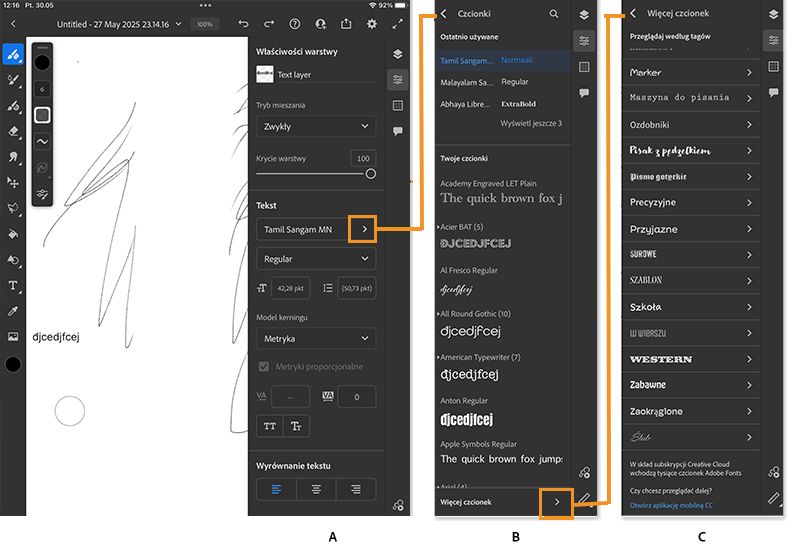Open bottom toolbar black color chip
Image resolution: width=800 pixels, height=556 pixels.
(x=13, y=364)
